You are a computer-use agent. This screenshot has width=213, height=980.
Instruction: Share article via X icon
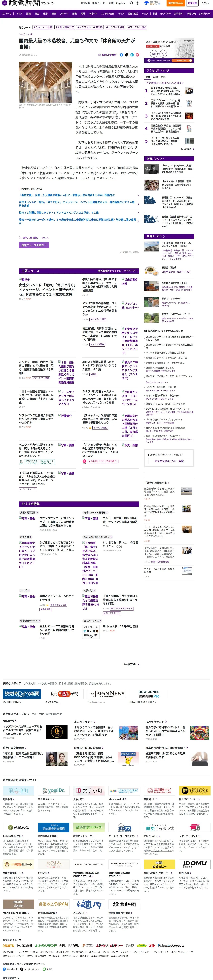[127, 55]
